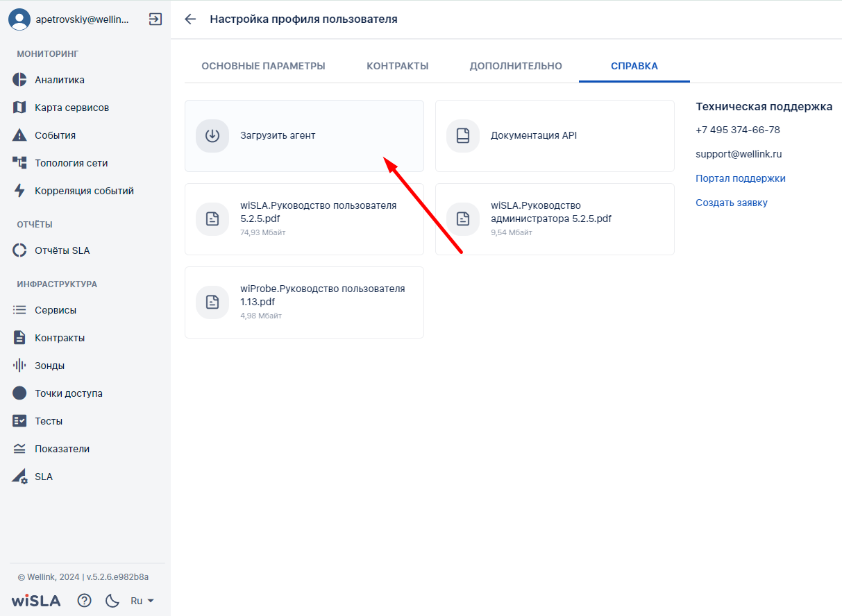
Task: Click the Контракты document icon
Action: point(19,338)
